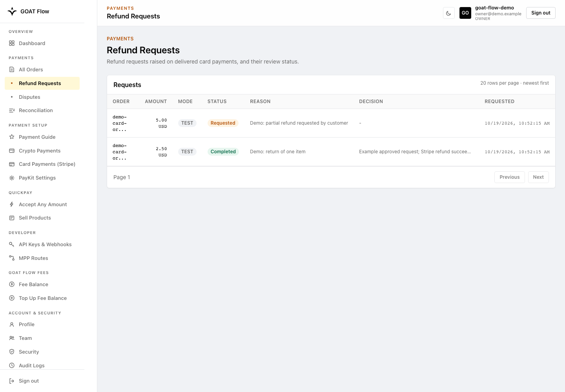
Task: Select Refund Requests in the sidebar
Action: coord(42,83)
